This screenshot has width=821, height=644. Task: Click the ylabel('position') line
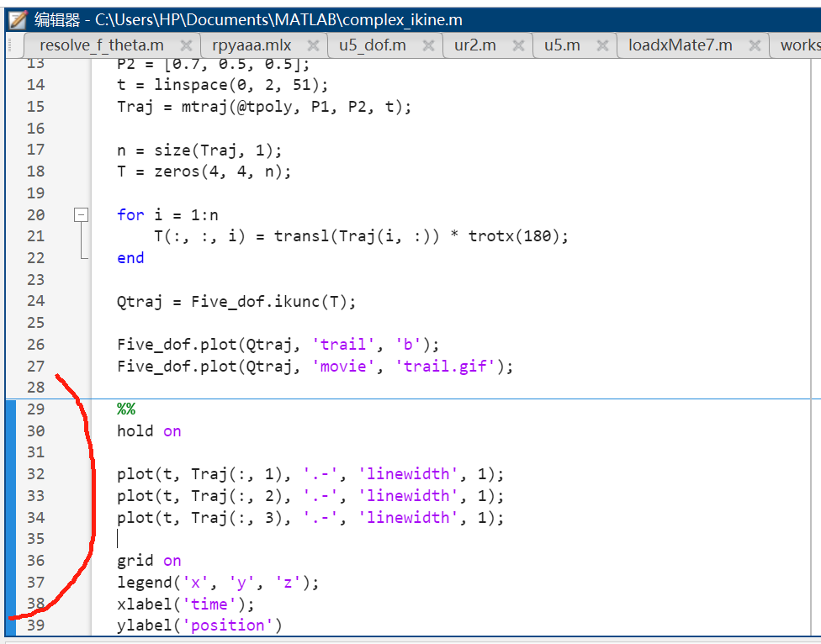click(x=199, y=626)
